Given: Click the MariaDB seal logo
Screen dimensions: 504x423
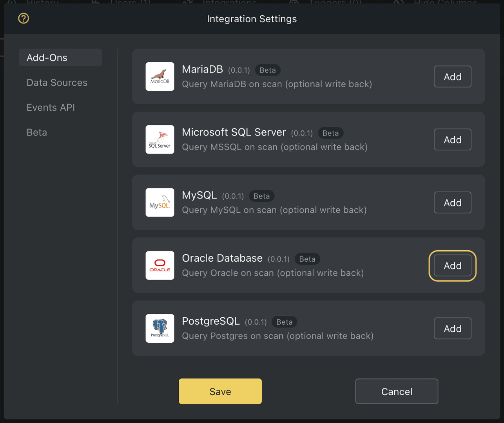Looking at the screenshot, I should (160, 76).
